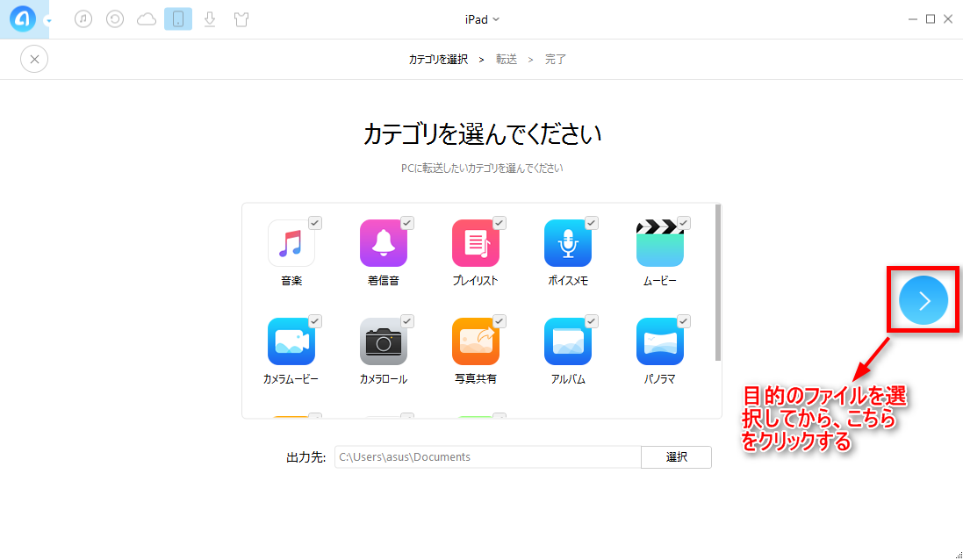The image size is (963, 560).
Task: Click the 選択 browse button
Action: tap(676, 456)
